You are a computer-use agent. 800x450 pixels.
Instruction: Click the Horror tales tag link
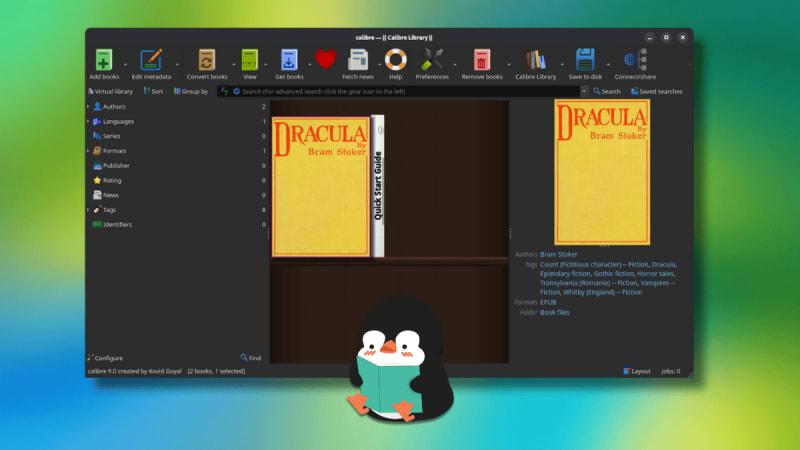tap(656, 273)
